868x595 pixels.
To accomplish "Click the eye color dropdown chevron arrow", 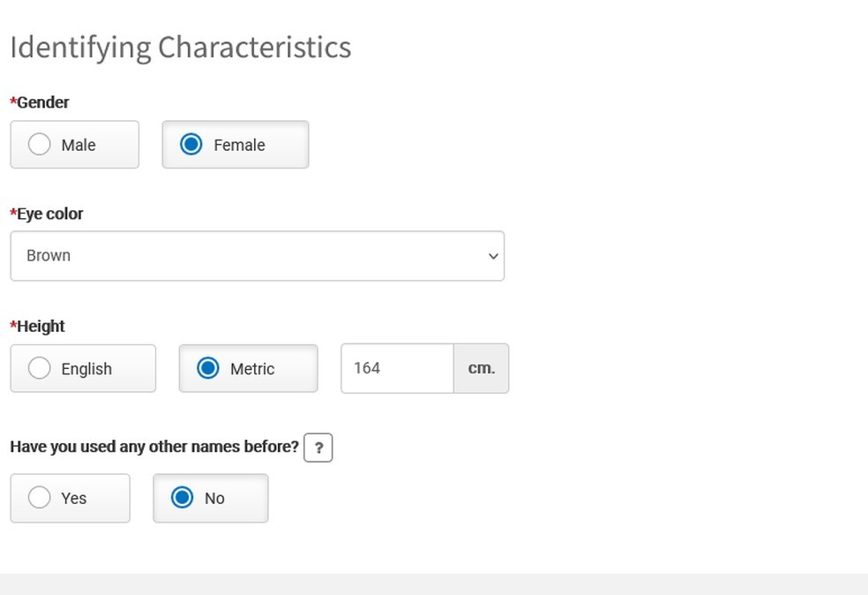I will 492,256.
